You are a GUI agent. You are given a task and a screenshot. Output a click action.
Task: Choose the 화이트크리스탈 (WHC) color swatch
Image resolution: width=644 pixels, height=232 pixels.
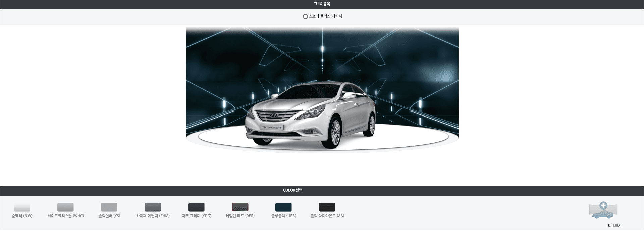click(65, 207)
